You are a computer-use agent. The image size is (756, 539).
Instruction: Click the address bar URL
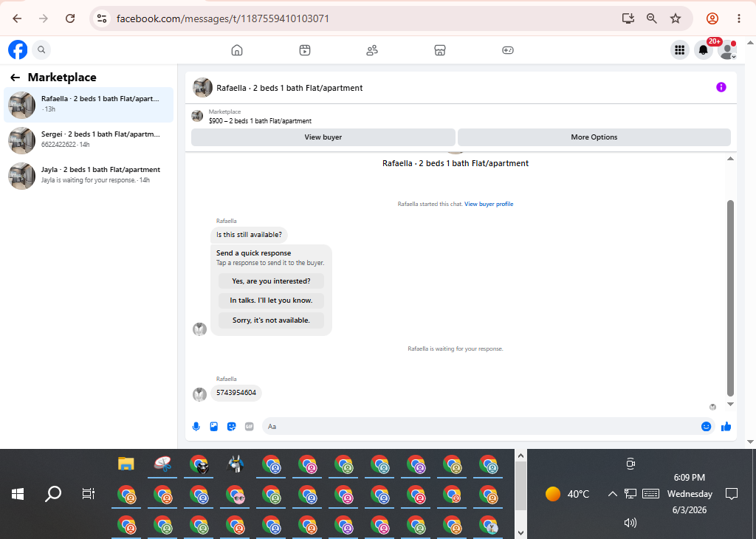click(223, 18)
